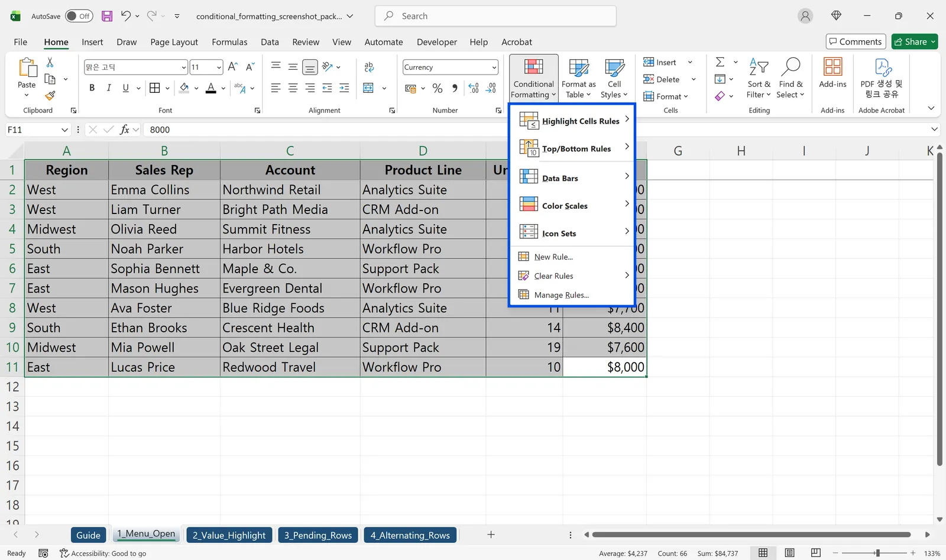Screen dimensions: 946x560
Task: Expand the Name Box dropdown
Action: click(x=65, y=130)
